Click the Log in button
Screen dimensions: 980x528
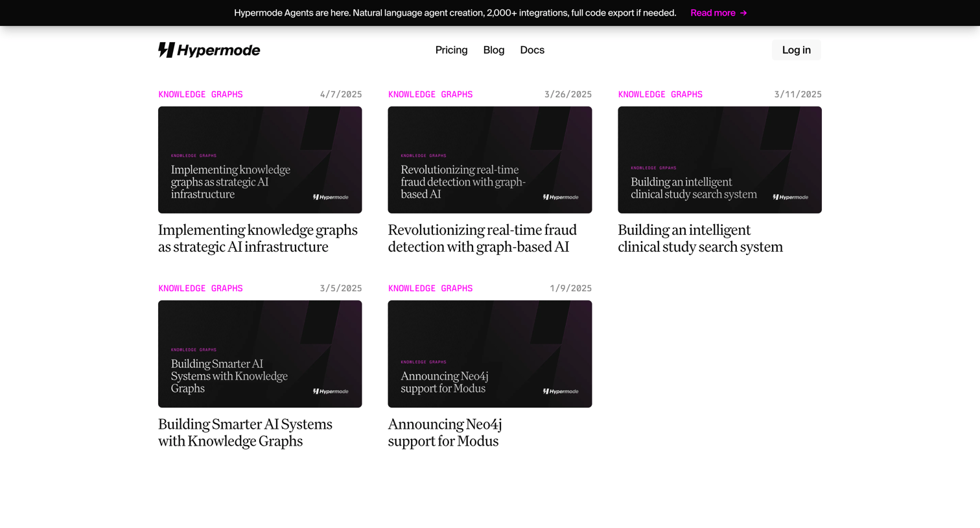coord(796,50)
